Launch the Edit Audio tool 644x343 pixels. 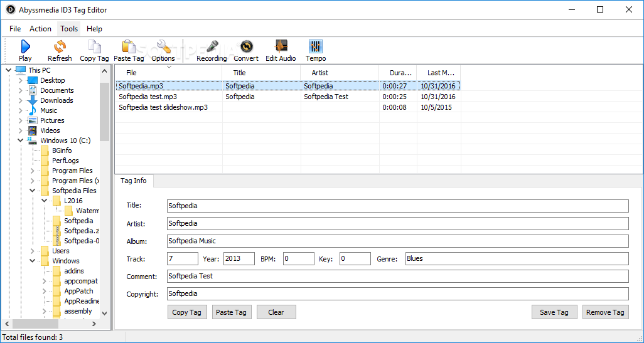coord(281,51)
